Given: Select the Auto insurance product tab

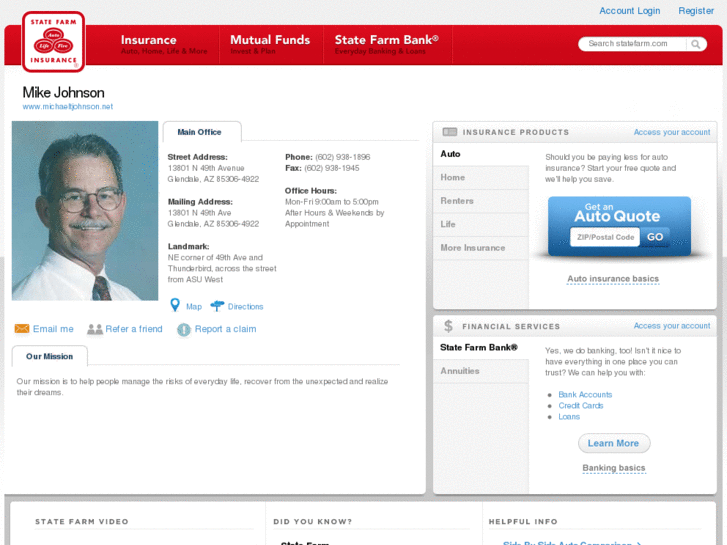Looking at the screenshot, I should (x=481, y=154).
